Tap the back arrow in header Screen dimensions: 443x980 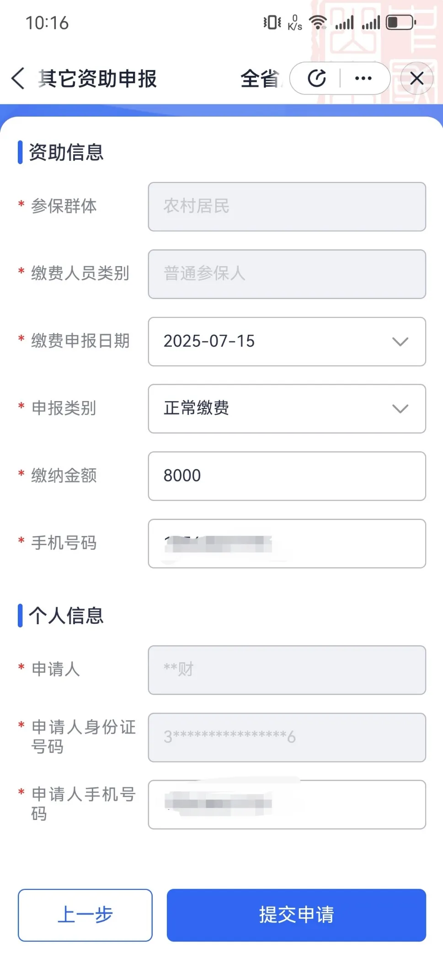18,78
